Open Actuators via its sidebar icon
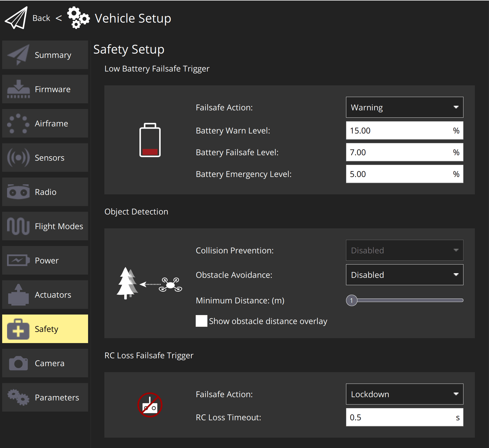Viewport: 489px width, 448px height. (18, 295)
